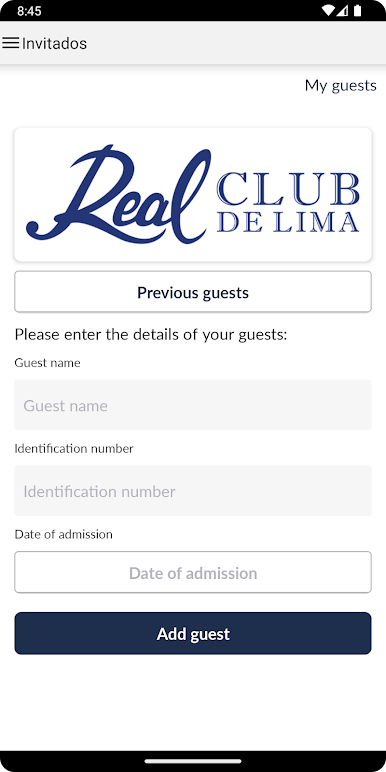Tap "CLUB DE LIMA" text in logo
386x772 pixels.
(x=288, y=202)
